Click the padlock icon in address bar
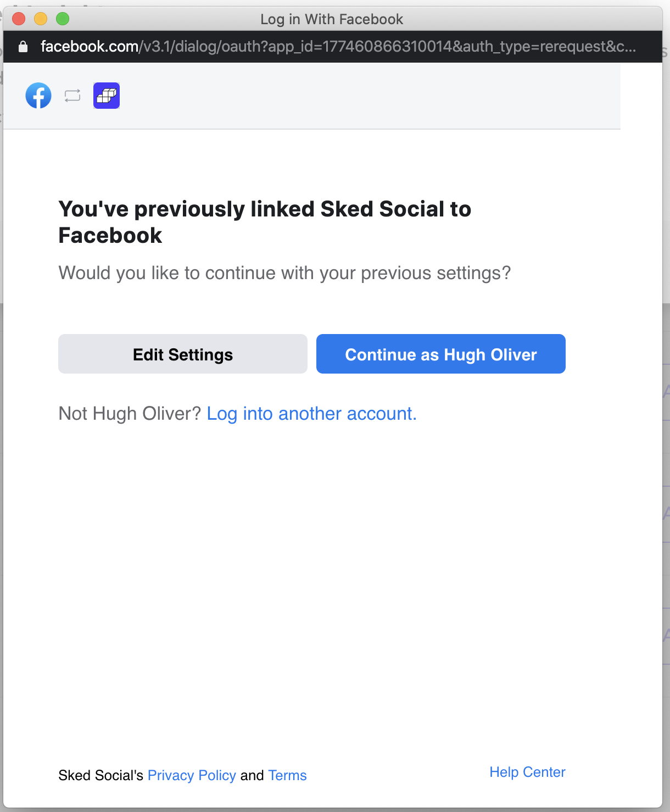Screen dimensions: 670x812 coord(23,47)
